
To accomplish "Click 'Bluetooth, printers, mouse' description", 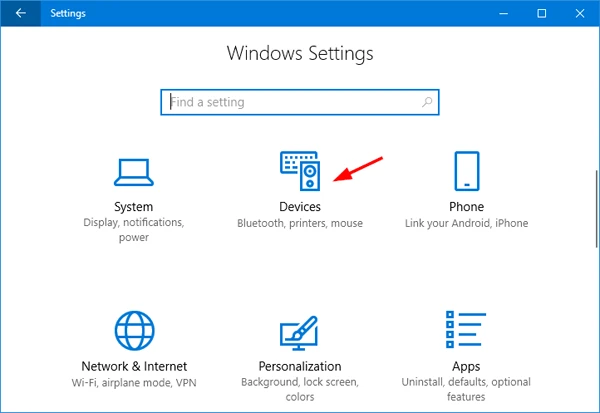I will [x=300, y=224].
